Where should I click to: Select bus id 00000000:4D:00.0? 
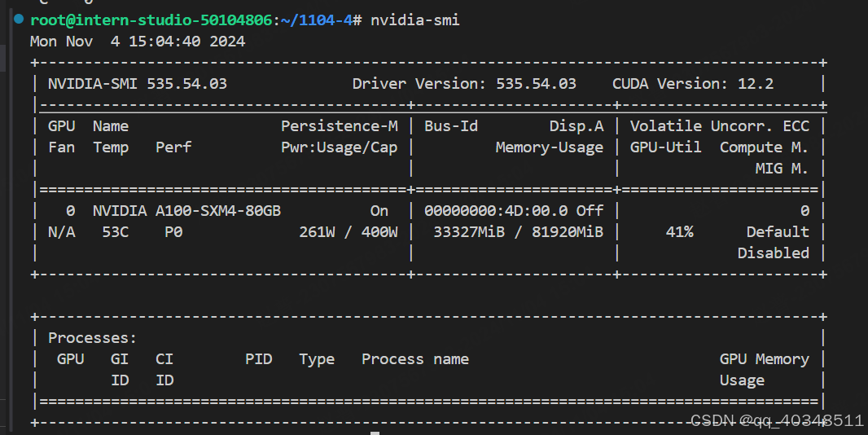(x=496, y=211)
